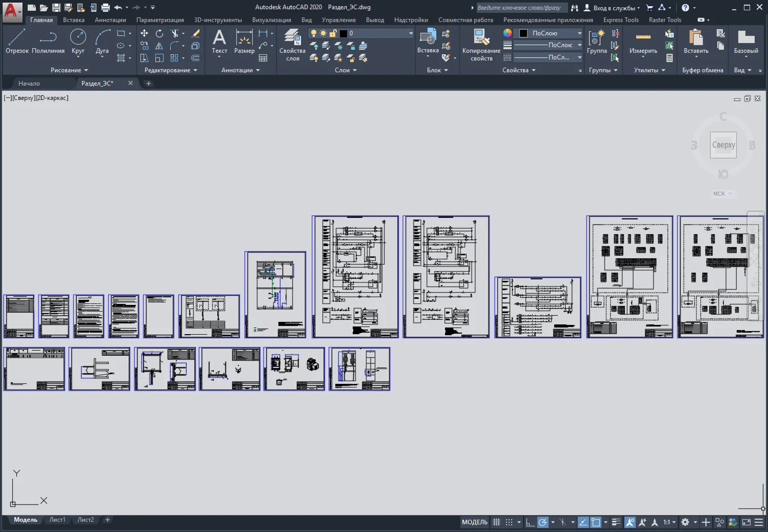The width and height of the screenshot is (768, 532).
Task: Toggle isometric drafting in status bar
Action: [562, 522]
